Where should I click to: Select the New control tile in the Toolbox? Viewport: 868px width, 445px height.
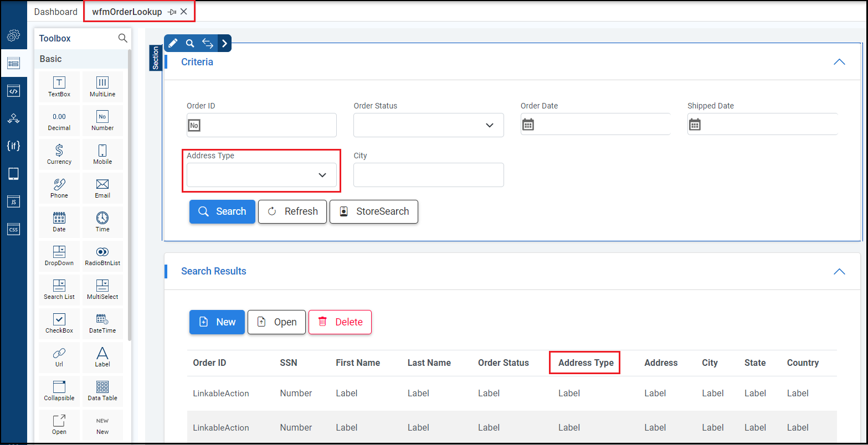(x=102, y=425)
